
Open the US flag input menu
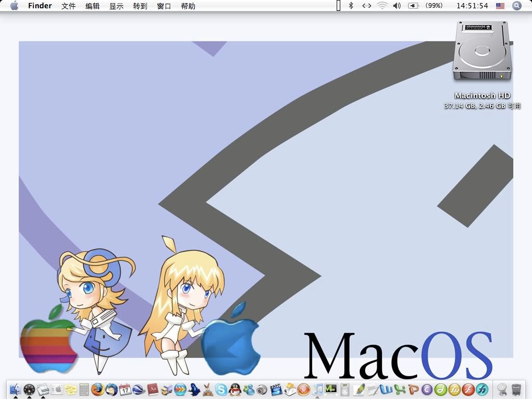tap(500, 6)
